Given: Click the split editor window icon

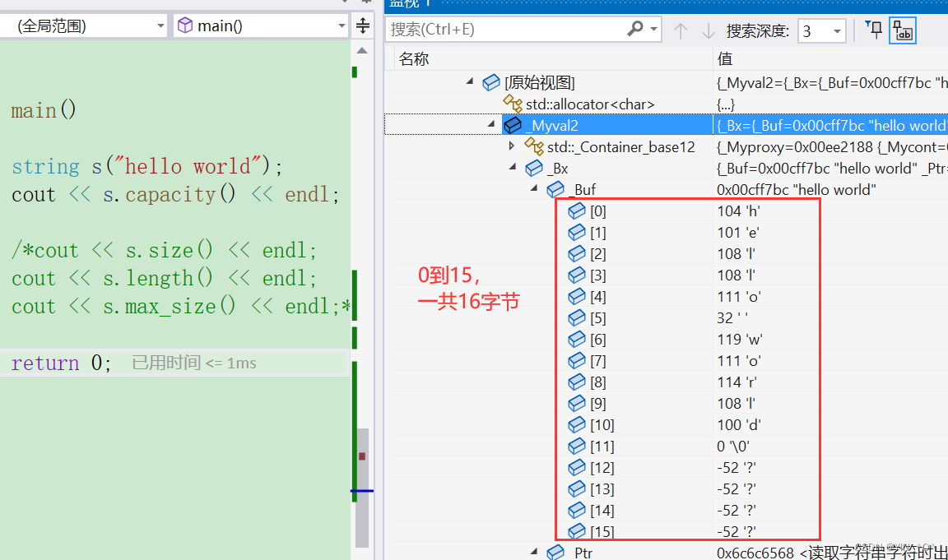Looking at the screenshot, I should click(x=363, y=25).
